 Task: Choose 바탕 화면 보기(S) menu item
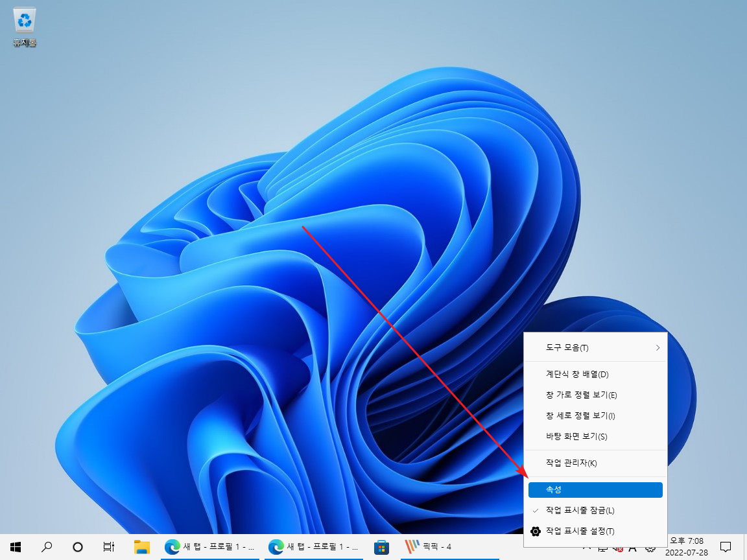coord(595,437)
